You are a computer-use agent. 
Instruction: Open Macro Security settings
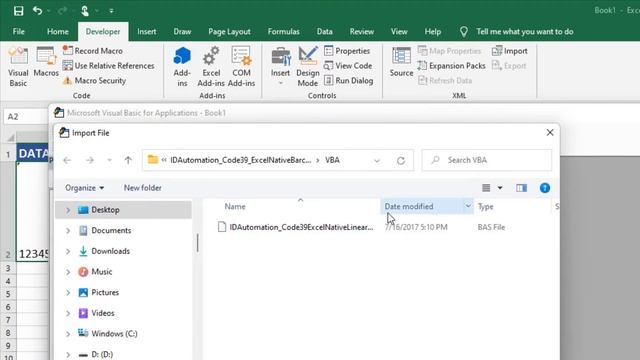95,80
